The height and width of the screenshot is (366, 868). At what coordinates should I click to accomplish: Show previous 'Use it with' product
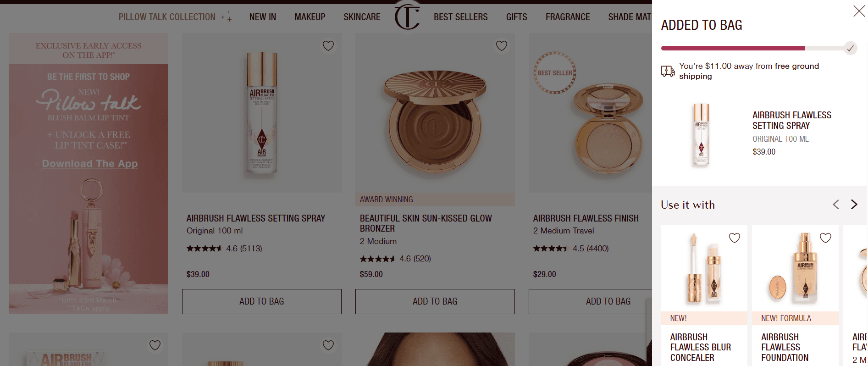836,205
